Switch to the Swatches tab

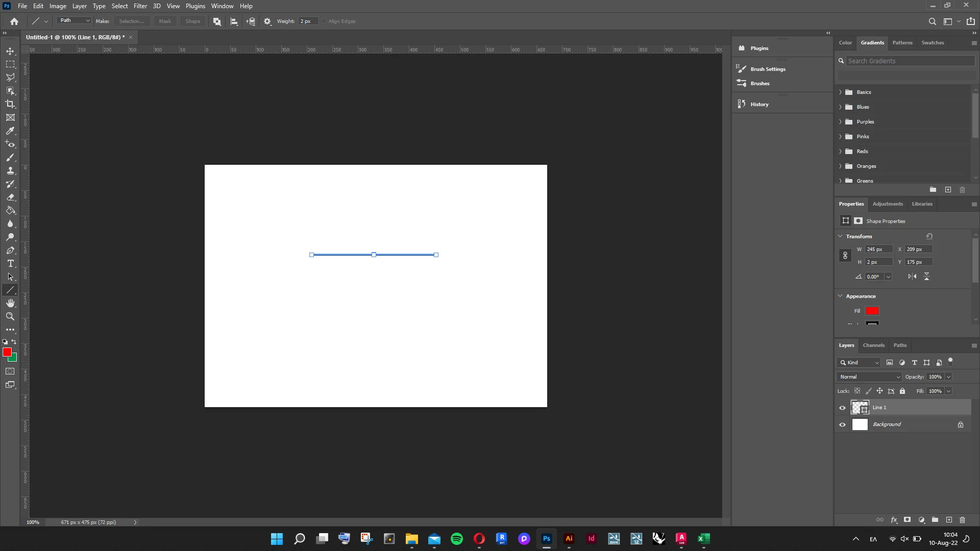click(933, 43)
